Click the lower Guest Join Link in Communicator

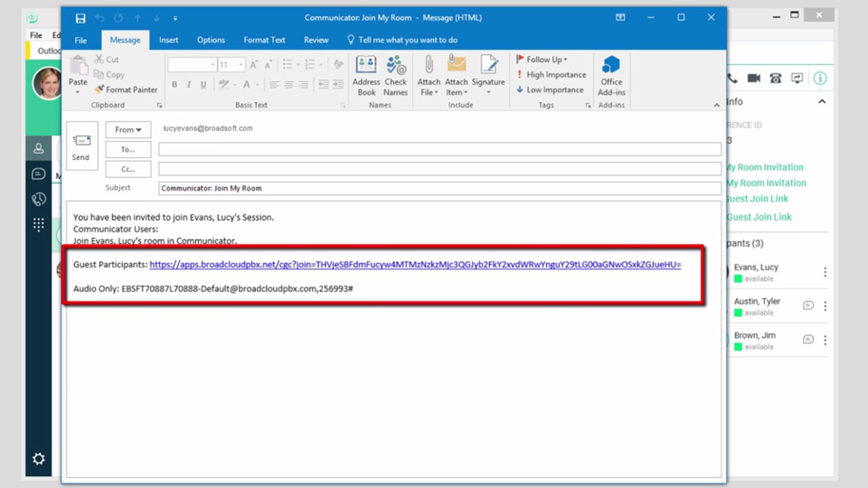click(x=759, y=217)
